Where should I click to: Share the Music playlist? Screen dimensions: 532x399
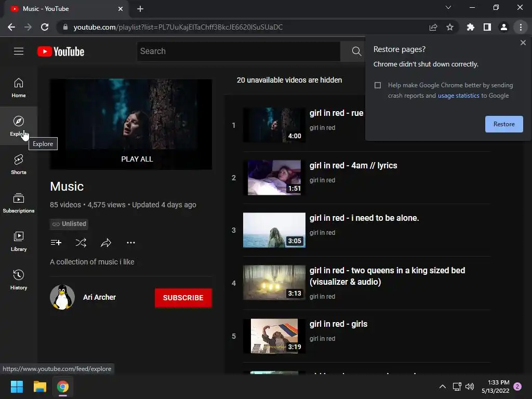[106, 243]
